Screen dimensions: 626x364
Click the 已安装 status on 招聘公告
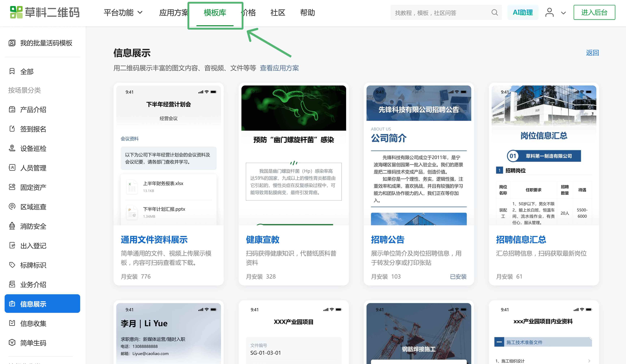[458, 276]
